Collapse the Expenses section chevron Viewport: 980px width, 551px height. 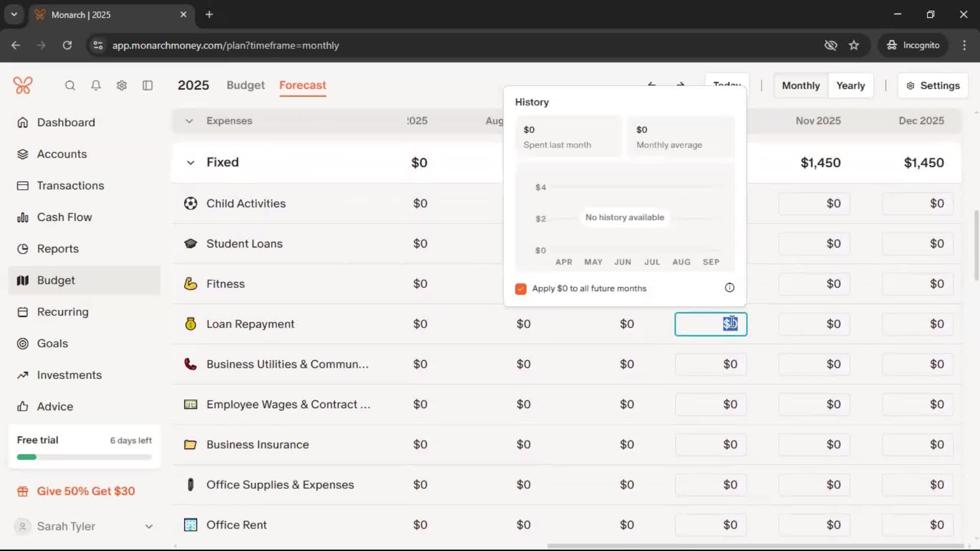click(x=189, y=121)
